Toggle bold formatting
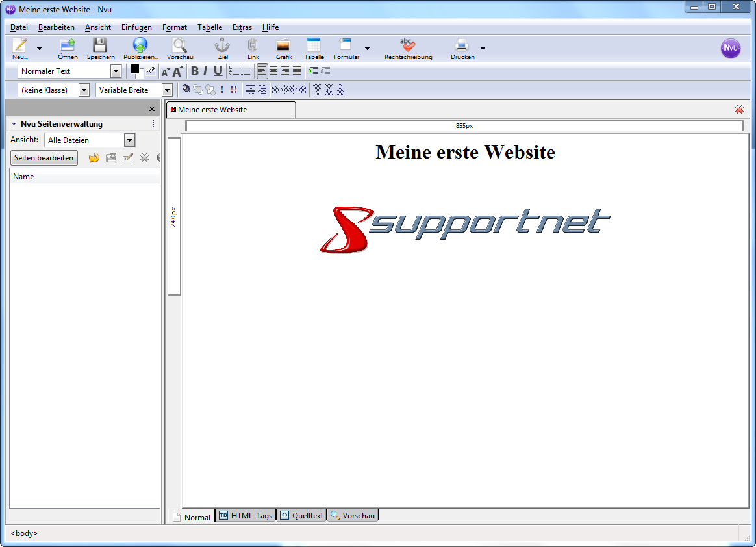 click(195, 71)
